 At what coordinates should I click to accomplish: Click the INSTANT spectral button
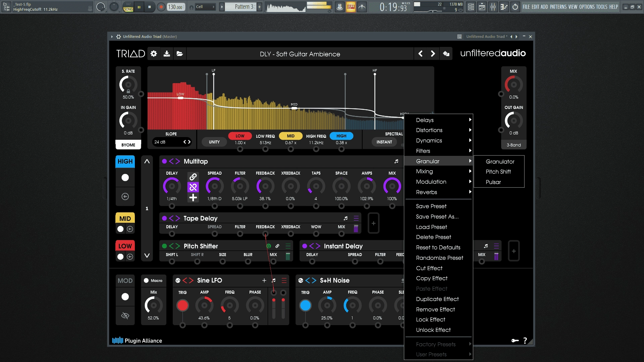pos(384,142)
